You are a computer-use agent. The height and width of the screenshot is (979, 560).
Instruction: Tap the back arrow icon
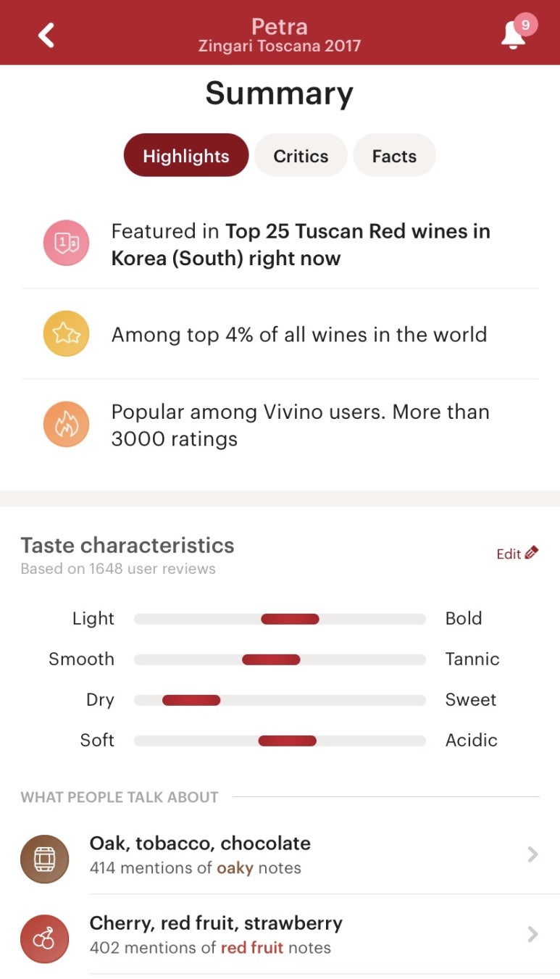46,35
